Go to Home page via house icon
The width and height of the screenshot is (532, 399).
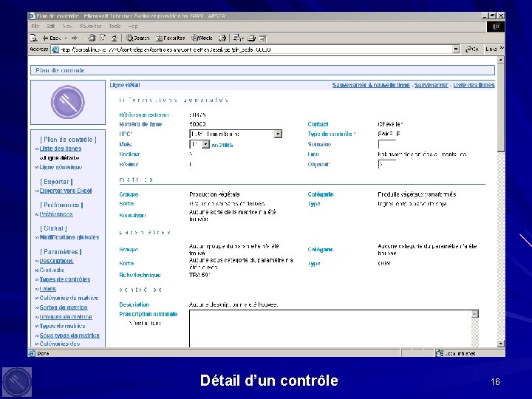tap(115, 38)
